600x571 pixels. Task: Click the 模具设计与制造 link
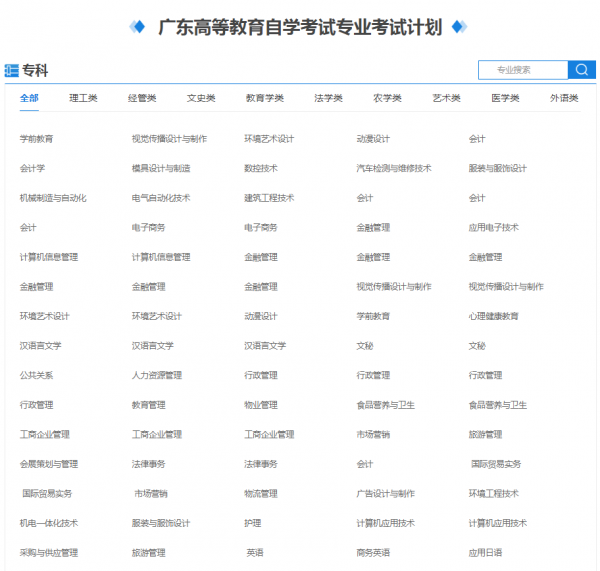[x=161, y=168]
